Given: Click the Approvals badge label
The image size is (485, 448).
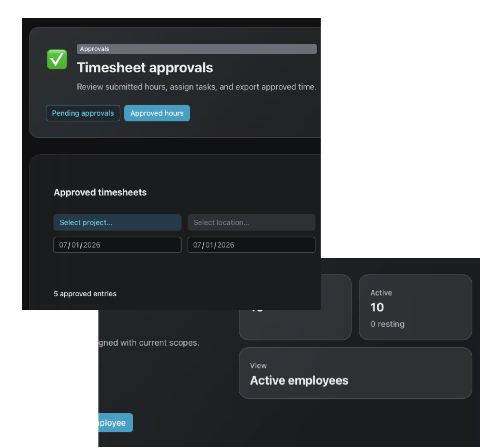Looking at the screenshot, I should pos(95,49).
